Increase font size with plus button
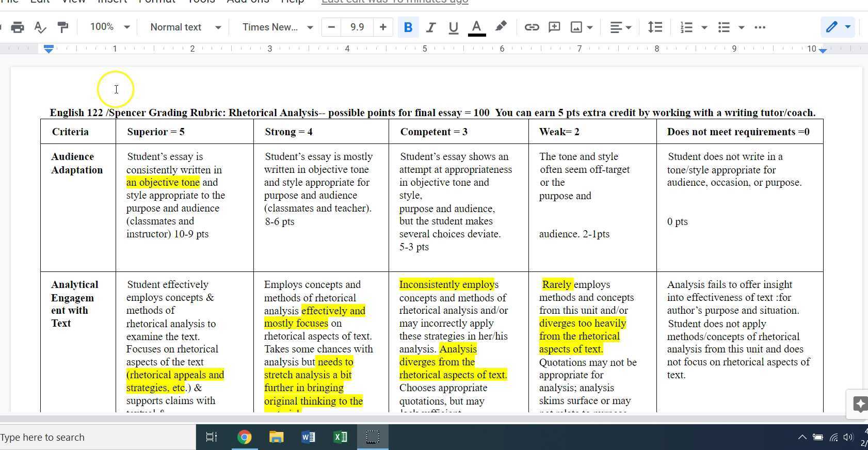Screen dimensions: 868x450 383,27
